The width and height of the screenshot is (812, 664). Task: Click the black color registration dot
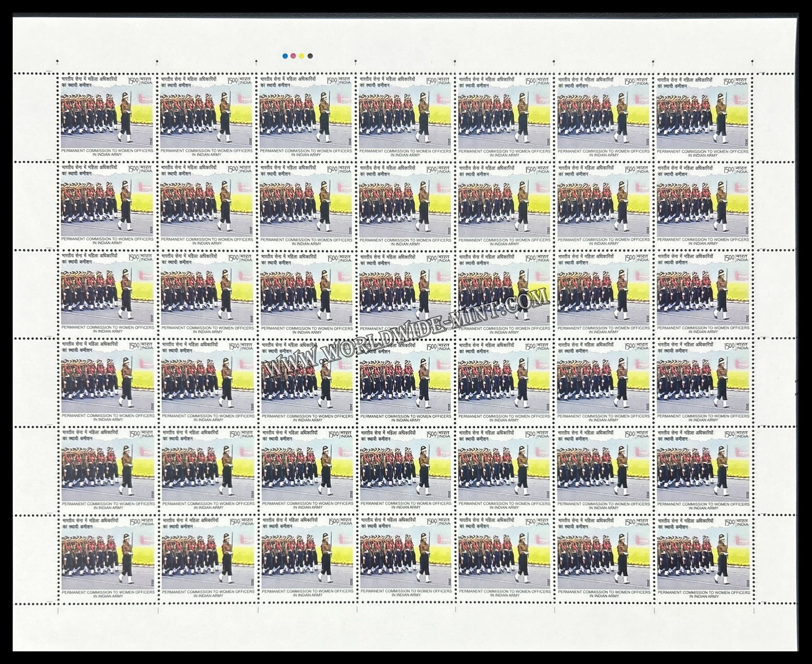click(x=310, y=56)
